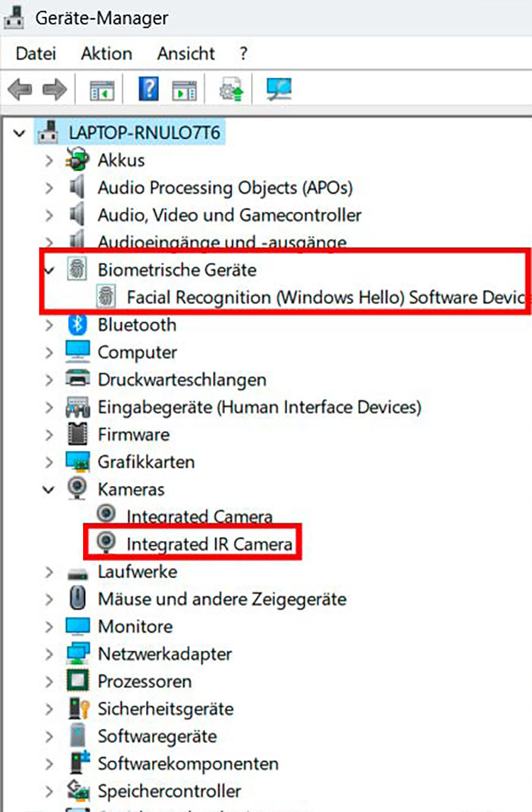Open the Ansicht menu

[185, 53]
